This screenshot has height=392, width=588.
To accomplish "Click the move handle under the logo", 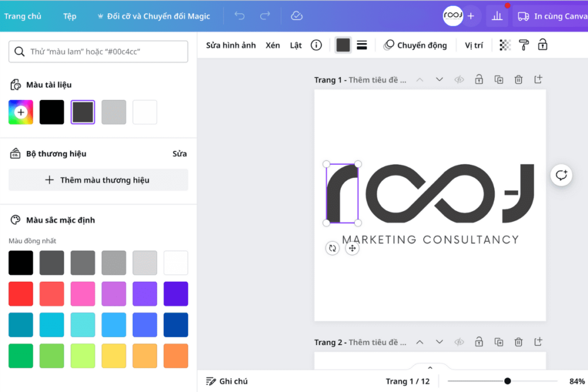I will pos(352,248).
